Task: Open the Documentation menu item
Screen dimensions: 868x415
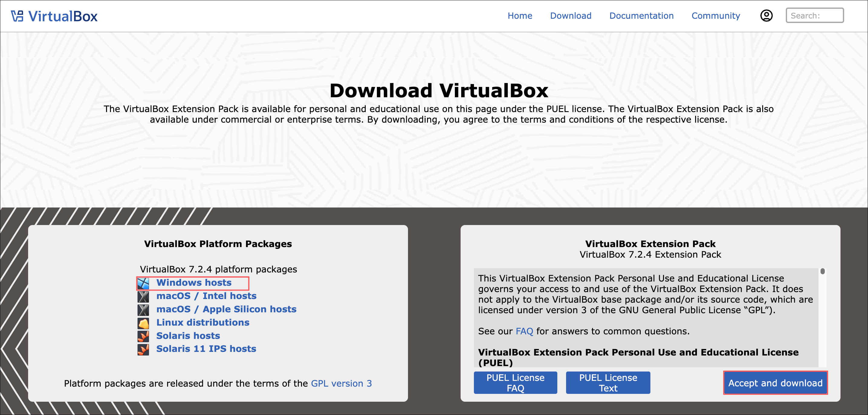Action: [641, 15]
